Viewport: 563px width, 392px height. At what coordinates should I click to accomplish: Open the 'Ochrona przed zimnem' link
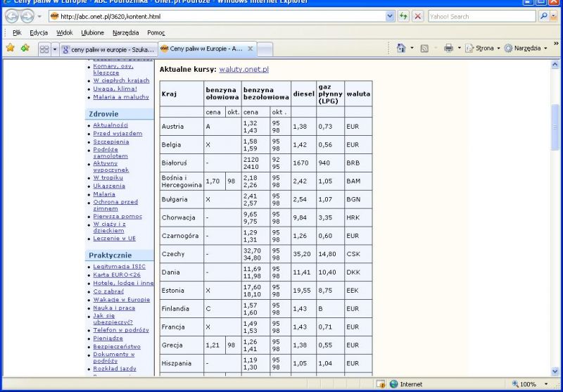115,205
